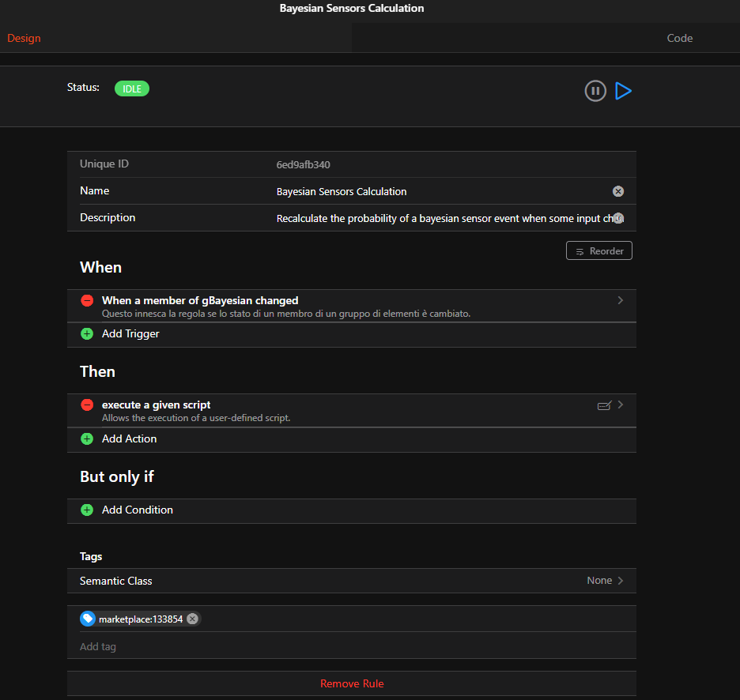
Task: Remove the marketplace:133854 tag
Action: (x=192, y=619)
